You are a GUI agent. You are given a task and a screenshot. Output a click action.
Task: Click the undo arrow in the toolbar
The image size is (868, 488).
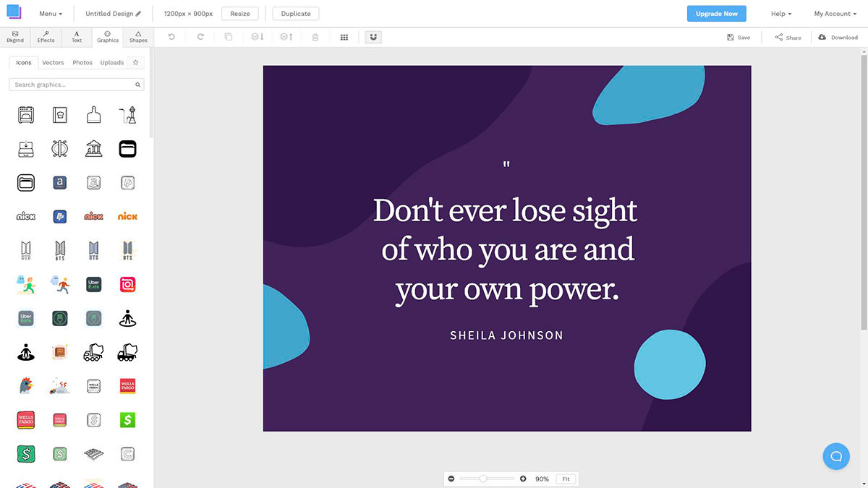pyautogui.click(x=171, y=37)
